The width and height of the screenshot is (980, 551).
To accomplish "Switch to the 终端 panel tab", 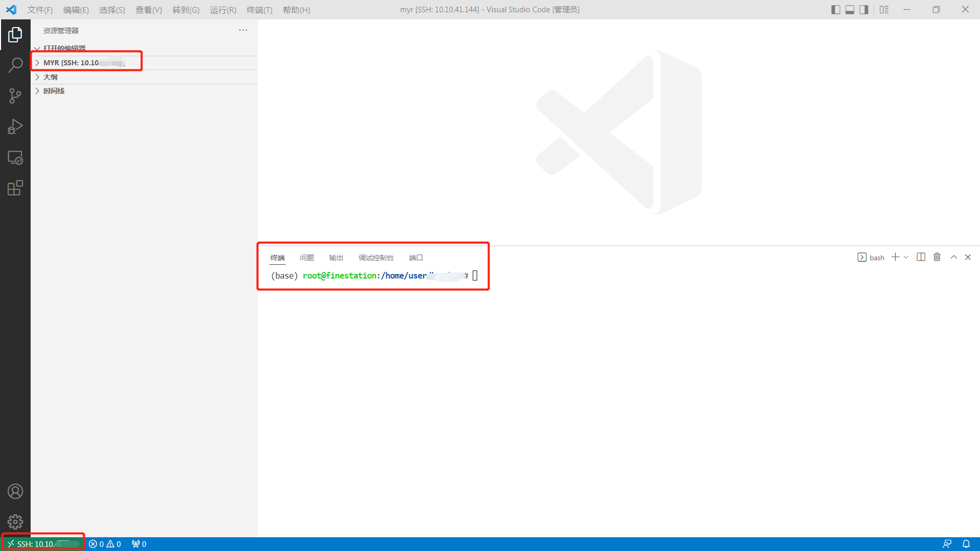I will 278,258.
